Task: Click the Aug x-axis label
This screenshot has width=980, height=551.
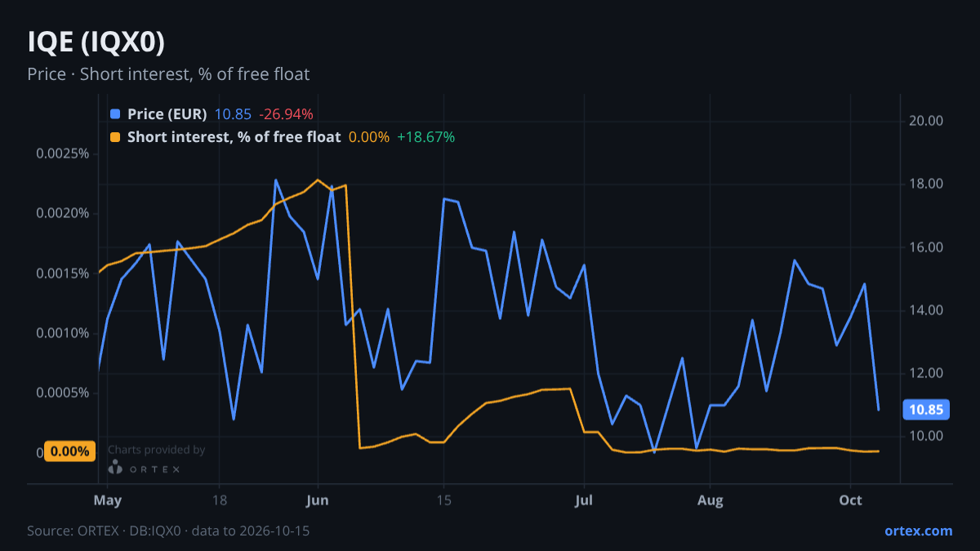Action: pos(710,500)
